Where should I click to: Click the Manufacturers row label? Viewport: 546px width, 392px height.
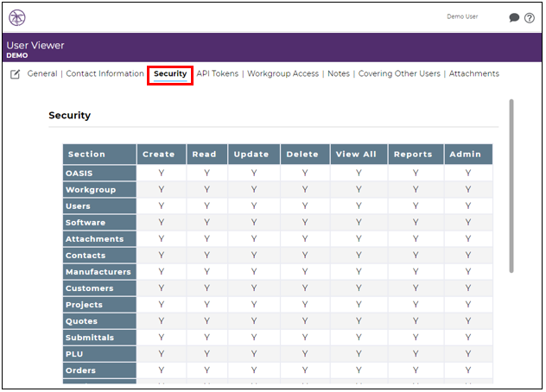99,272
